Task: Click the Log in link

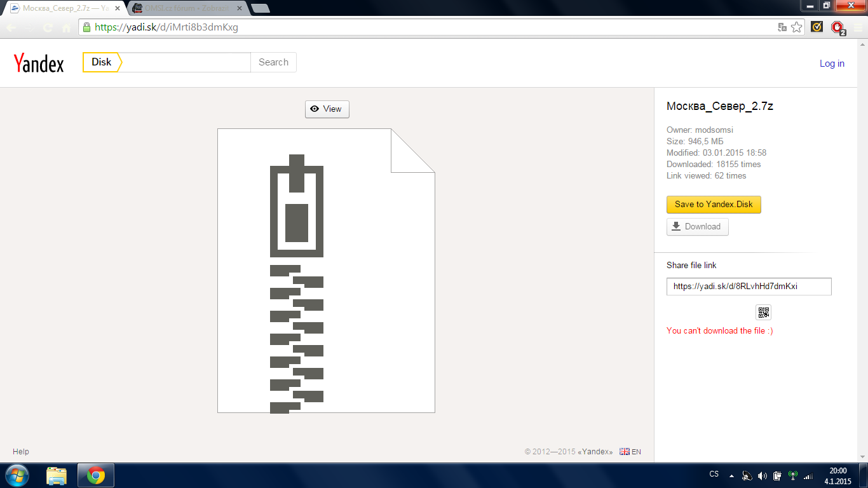Action: (x=832, y=64)
